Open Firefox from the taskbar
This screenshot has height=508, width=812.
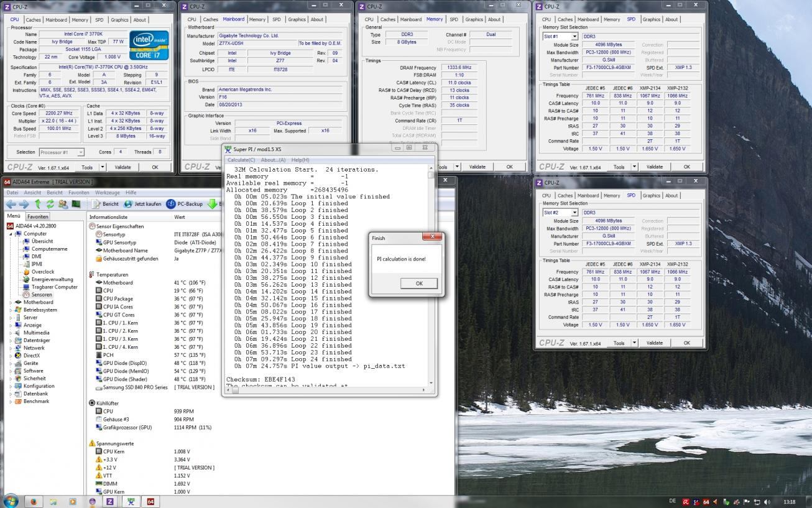[34, 501]
